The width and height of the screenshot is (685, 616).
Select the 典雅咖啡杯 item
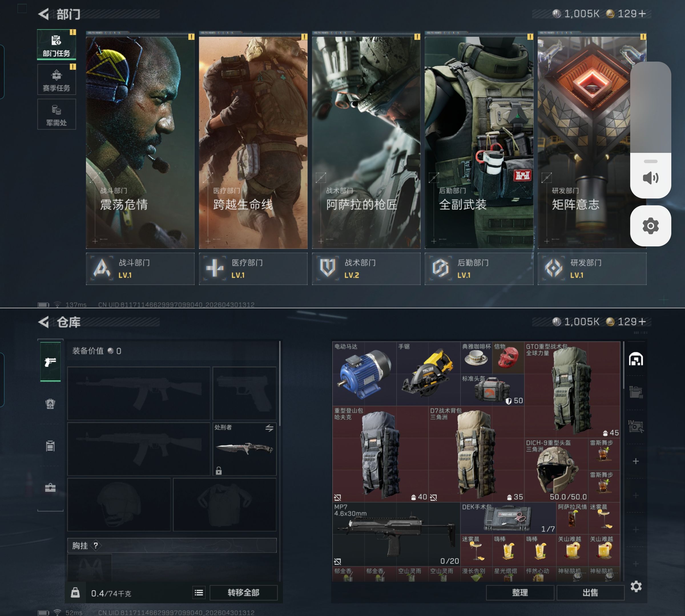pyautogui.click(x=476, y=358)
